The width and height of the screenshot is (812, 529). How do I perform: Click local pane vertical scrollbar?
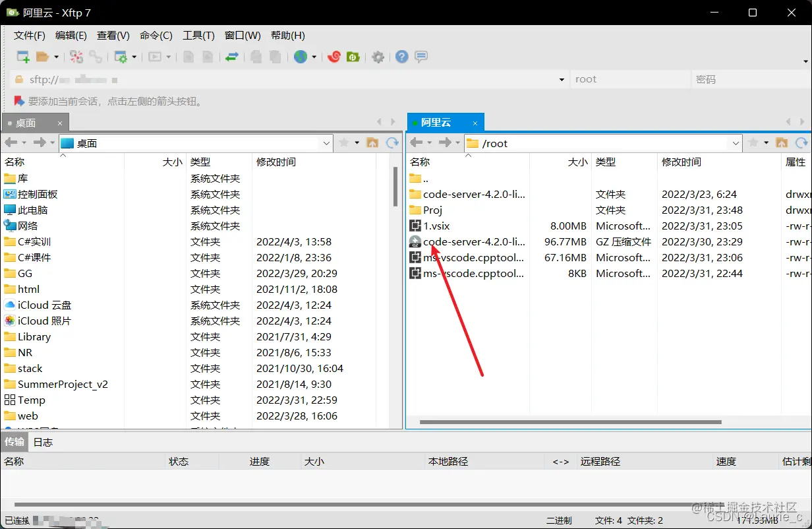coord(395,186)
